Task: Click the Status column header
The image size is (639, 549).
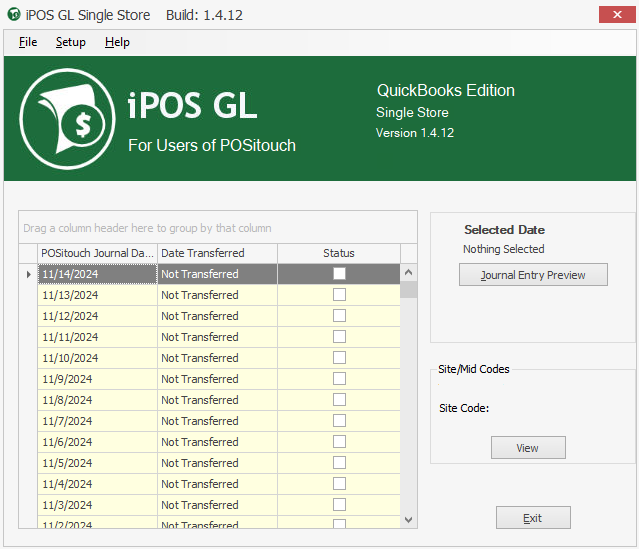Action: (x=339, y=253)
